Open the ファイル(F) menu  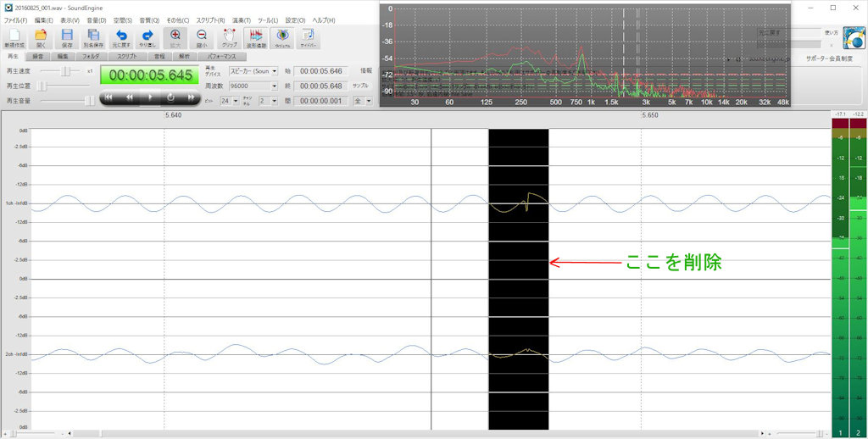tap(15, 20)
